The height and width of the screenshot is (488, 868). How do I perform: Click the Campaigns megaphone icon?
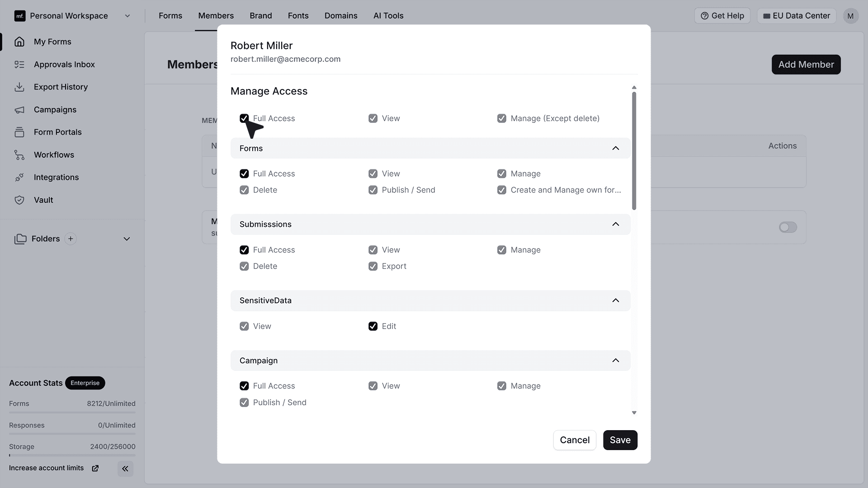pos(19,110)
